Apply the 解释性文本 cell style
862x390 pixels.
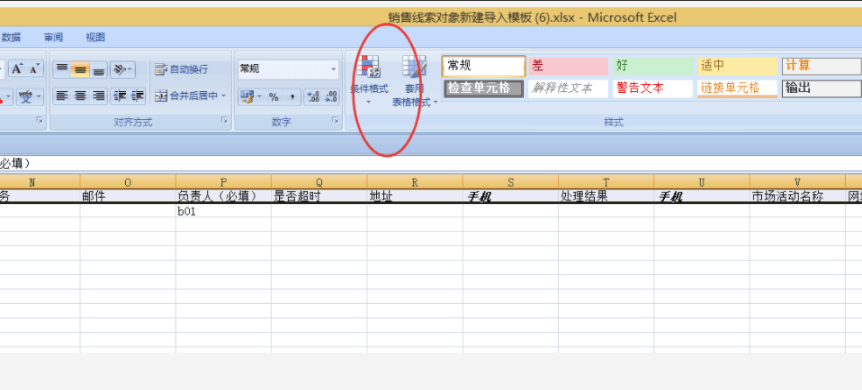pyautogui.click(x=568, y=88)
